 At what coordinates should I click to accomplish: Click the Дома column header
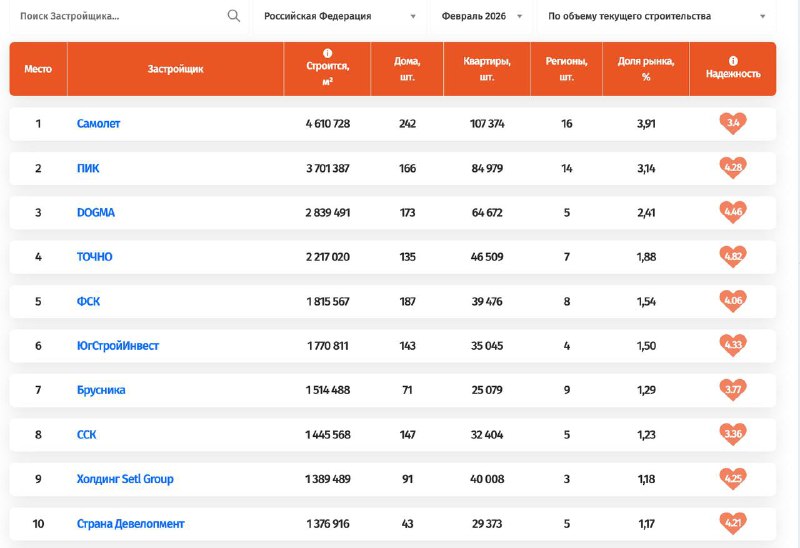tap(407, 69)
